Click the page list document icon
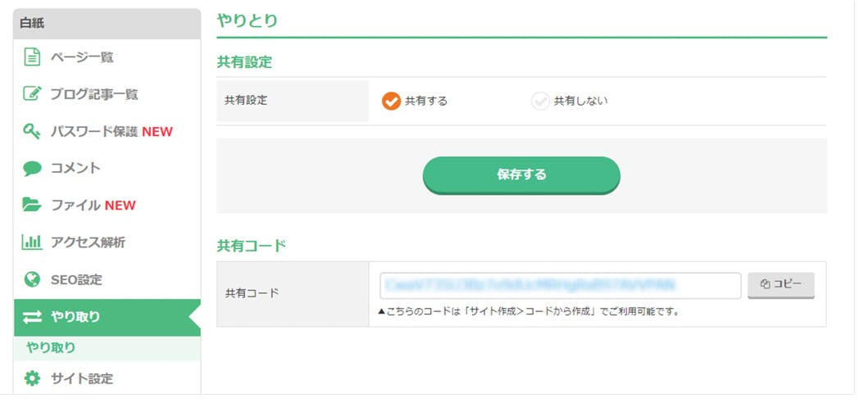 coord(32,57)
